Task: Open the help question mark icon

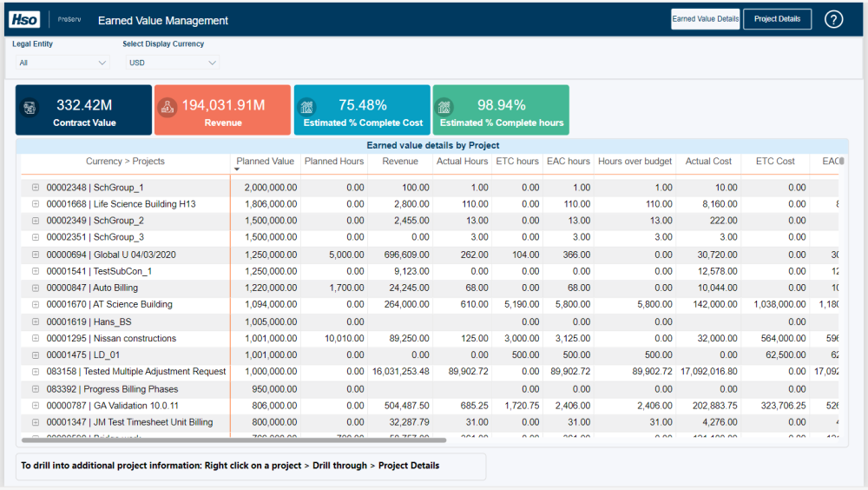Action: [833, 19]
